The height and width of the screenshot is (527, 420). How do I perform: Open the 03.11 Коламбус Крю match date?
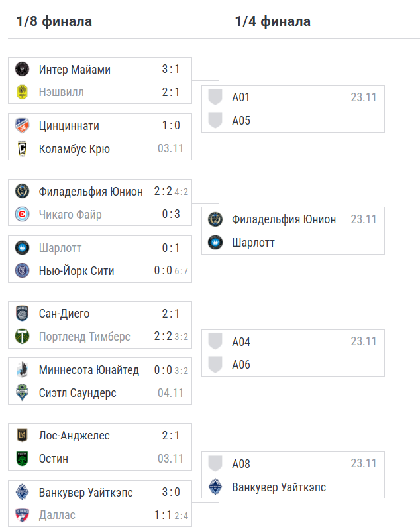[x=170, y=148]
